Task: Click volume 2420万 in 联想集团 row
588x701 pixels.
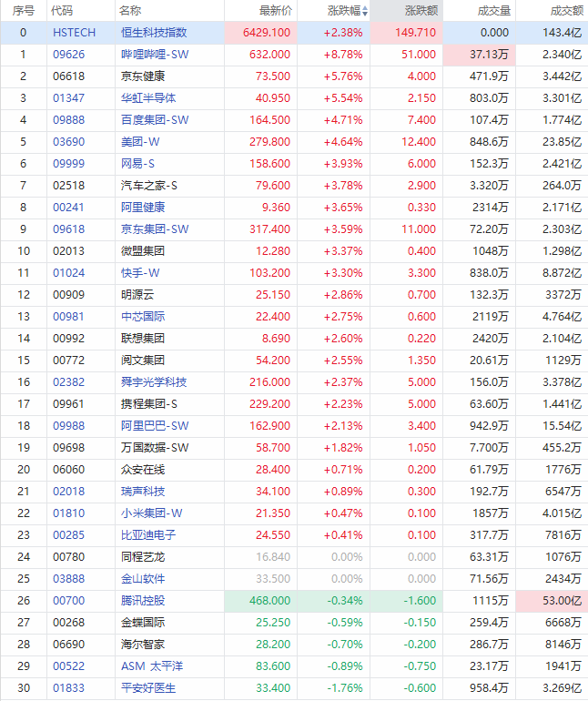Action: tap(491, 339)
